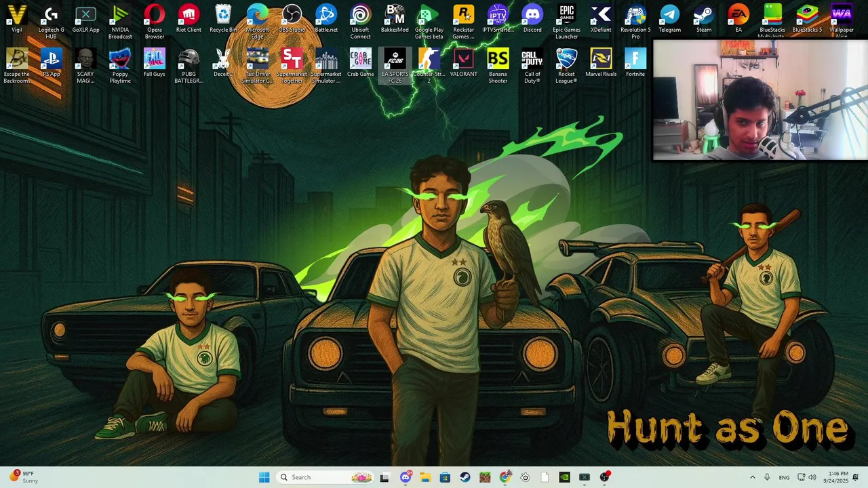
Task: Select the EA SPORTS FC 26 icon
Action: point(395,66)
